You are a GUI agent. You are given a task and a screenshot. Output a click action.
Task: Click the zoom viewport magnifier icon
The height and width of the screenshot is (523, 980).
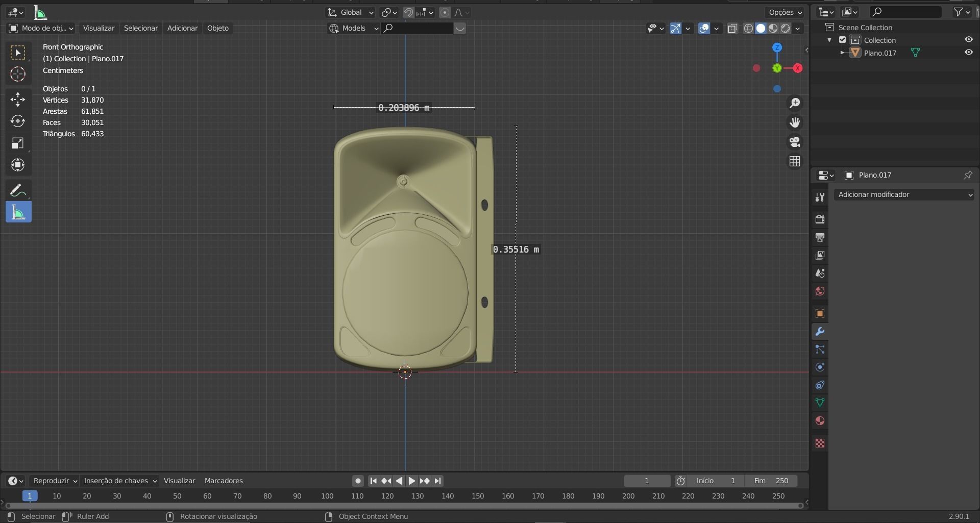coord(795,103)
